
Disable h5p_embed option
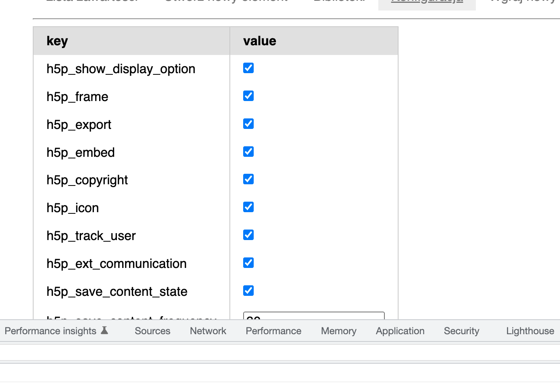tap(248, 152)
